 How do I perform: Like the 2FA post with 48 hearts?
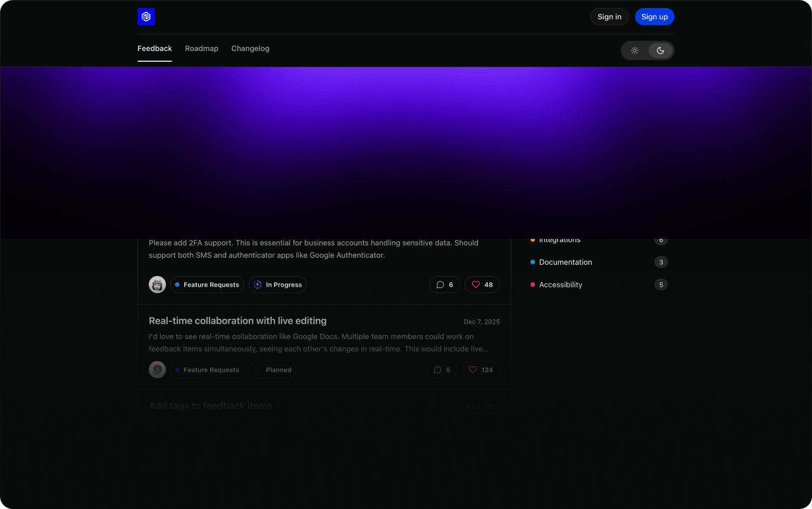482,285
